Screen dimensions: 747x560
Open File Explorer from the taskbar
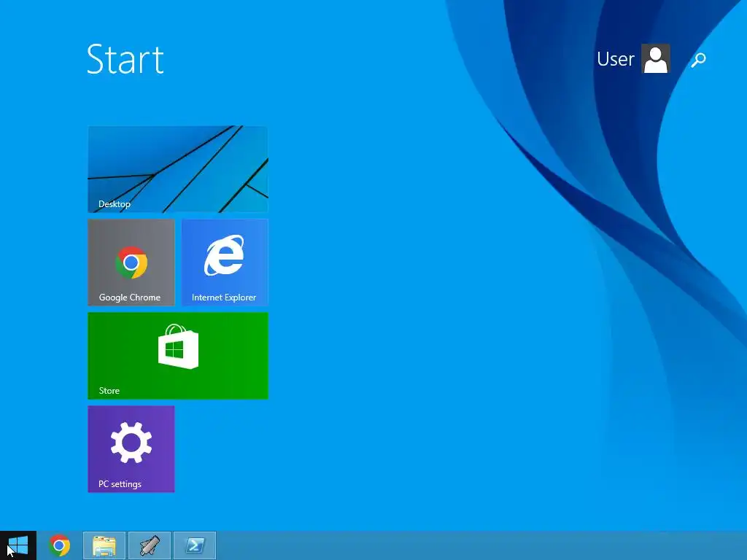104,545
